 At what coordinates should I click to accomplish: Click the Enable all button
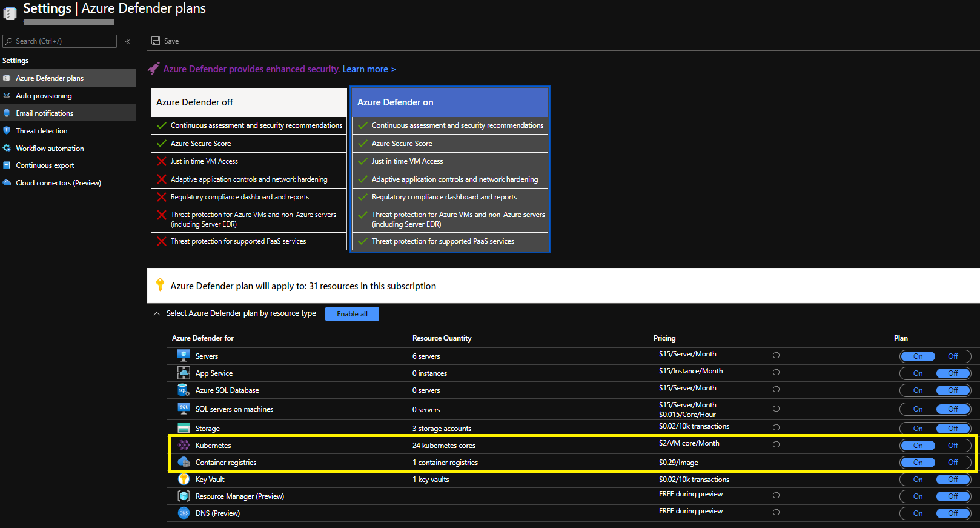point(352,314)
